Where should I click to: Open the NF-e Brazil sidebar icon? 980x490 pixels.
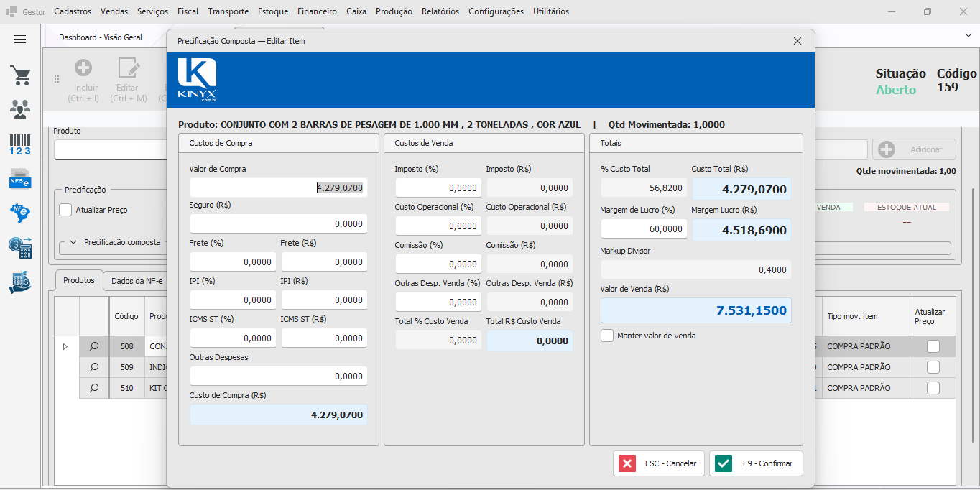click(20, 213)
